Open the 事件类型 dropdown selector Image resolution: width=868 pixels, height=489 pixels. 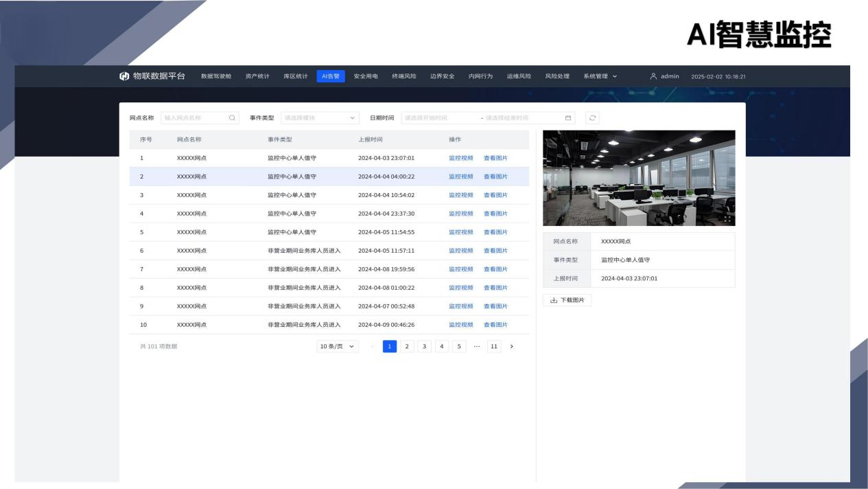320,117
